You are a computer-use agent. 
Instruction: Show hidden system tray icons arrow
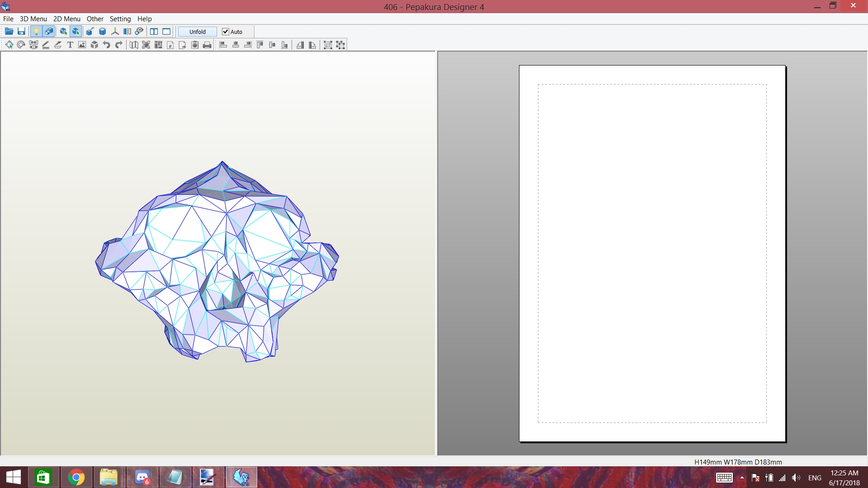click(x=742, y=478)
